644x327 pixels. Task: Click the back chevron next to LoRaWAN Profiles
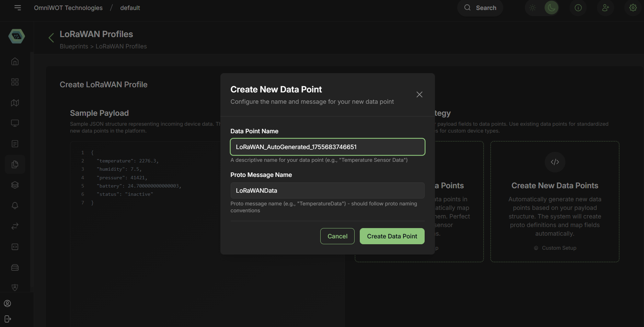pyautogui.click(x=51, y=38)
